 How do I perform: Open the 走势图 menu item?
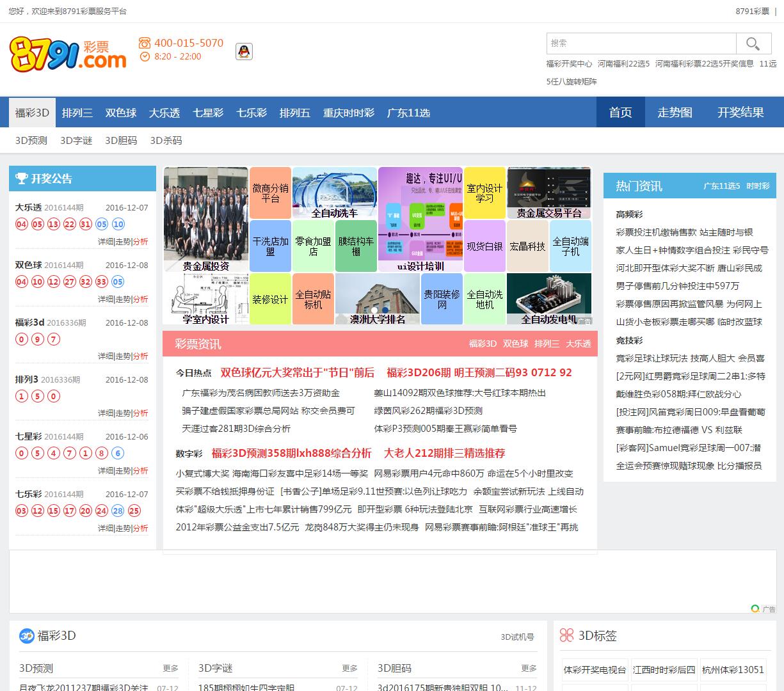[675, 113]
